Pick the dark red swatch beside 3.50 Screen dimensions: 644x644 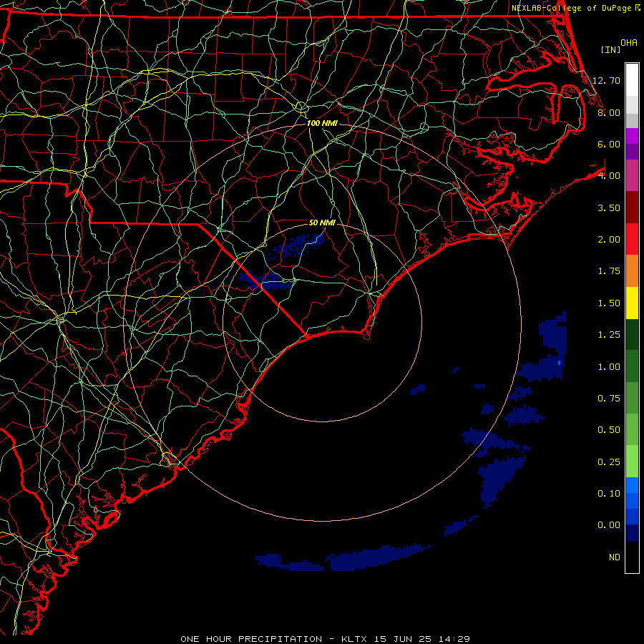[x=632, y=208]
